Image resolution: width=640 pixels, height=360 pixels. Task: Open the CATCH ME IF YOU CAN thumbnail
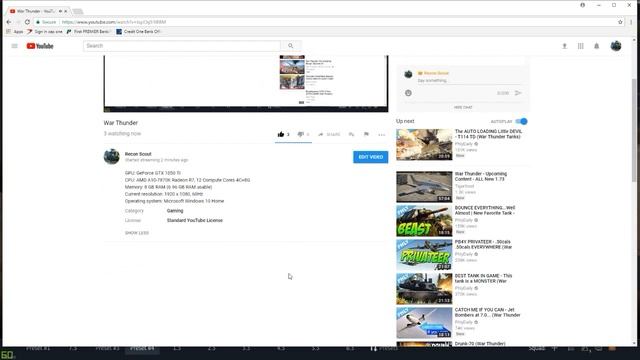[x=424, y=323]
